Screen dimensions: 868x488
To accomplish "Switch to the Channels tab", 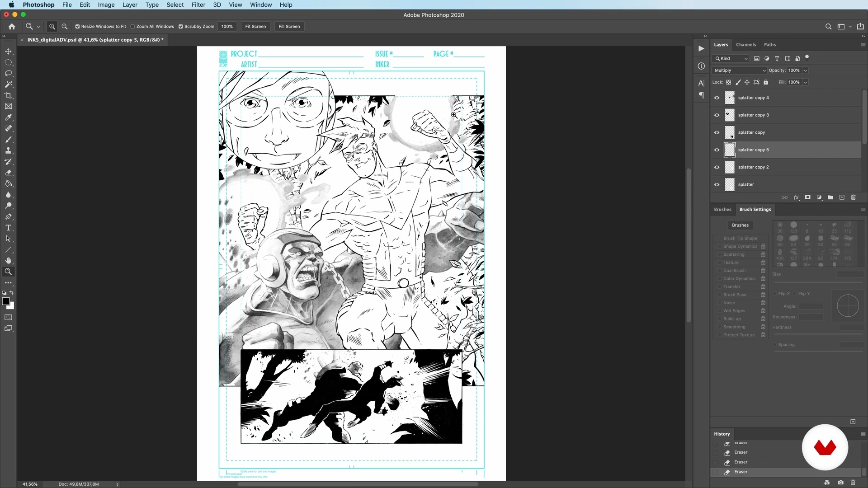I will pos(746,45).
